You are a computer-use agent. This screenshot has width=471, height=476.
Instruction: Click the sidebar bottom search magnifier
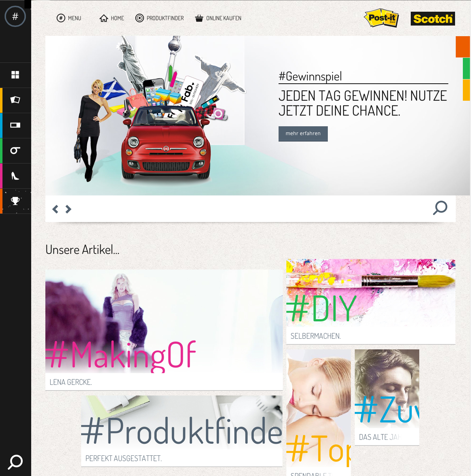tap(15, 462)
